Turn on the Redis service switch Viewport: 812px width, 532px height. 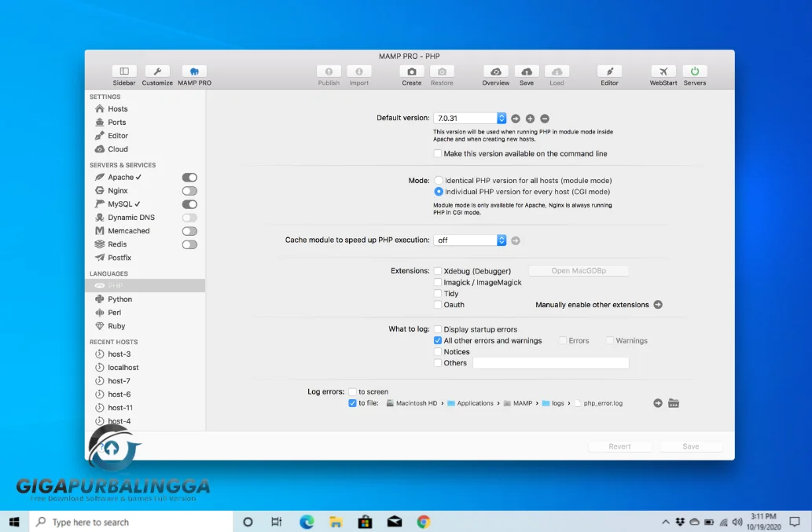189,244
